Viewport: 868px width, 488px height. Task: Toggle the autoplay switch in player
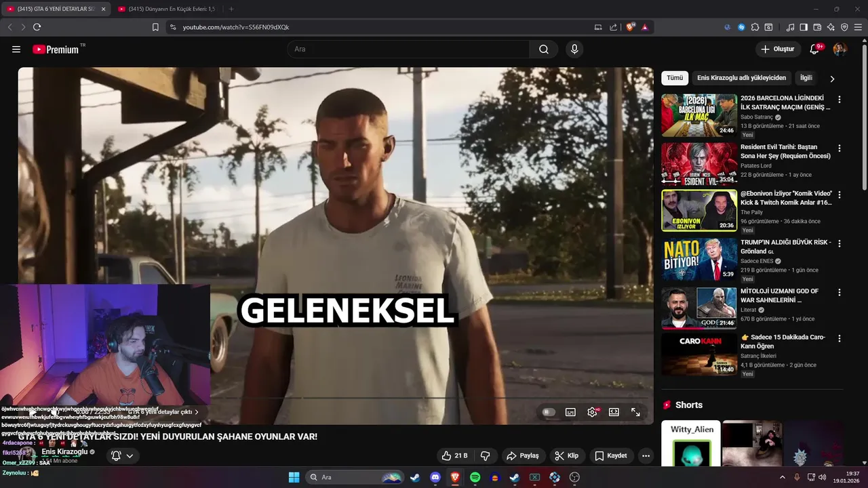point(549,412)
